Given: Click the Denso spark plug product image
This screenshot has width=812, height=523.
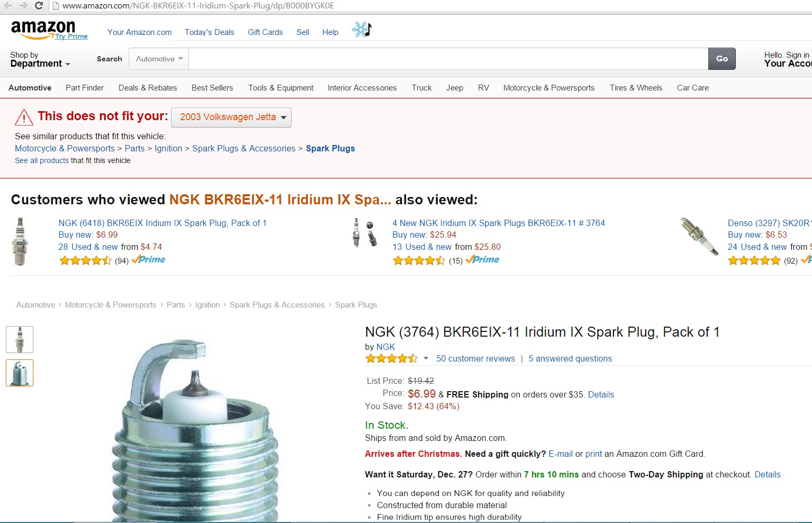Looking at the screenshot, I should 699,237.
